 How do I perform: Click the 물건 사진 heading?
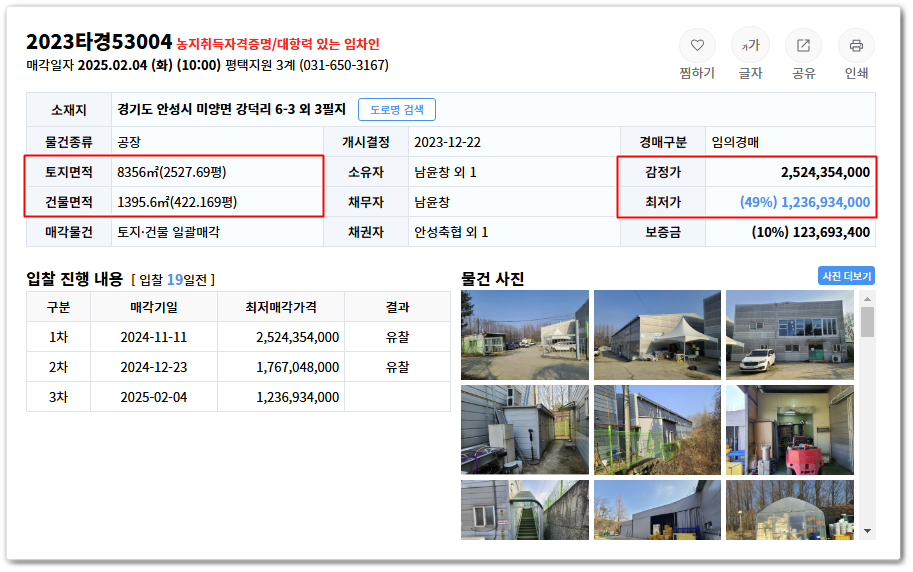[x=493, y=279]
